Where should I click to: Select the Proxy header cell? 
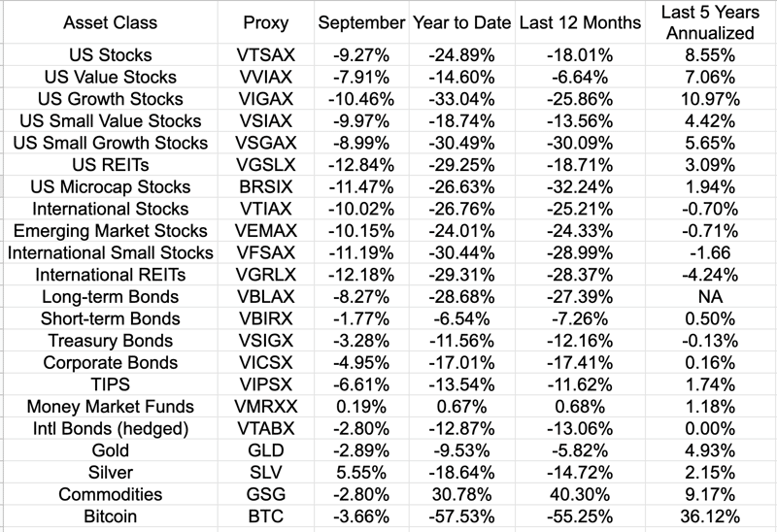[x=266, y=22]
